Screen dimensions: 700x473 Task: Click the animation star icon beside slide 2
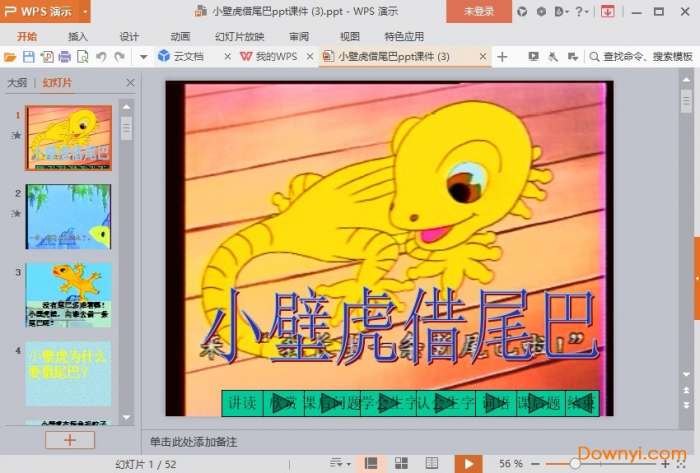click(17, 213)
